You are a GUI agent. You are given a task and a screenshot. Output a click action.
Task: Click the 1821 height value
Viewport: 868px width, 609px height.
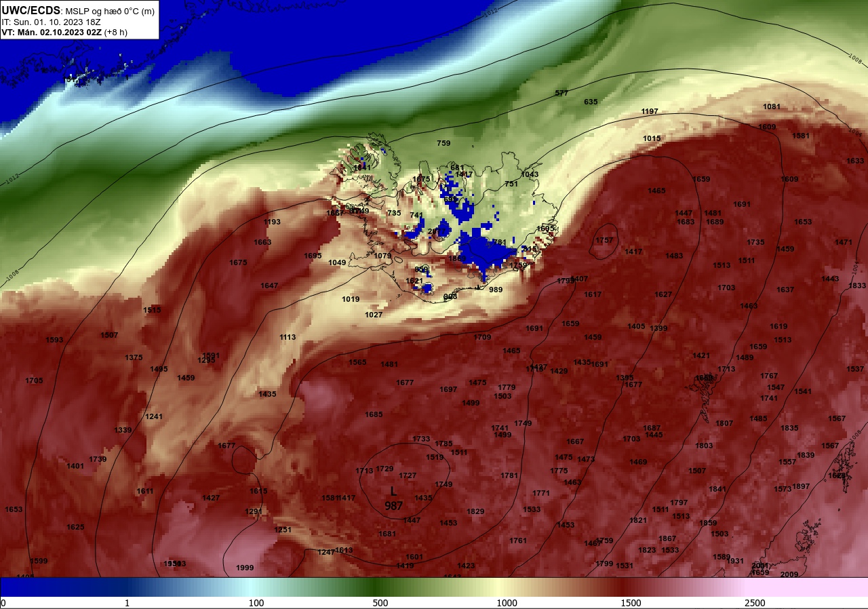pos(638,520)
